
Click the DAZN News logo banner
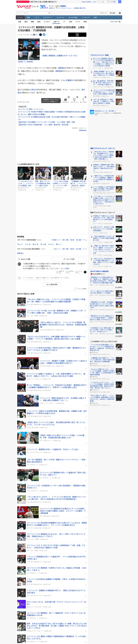coord(77,35)
